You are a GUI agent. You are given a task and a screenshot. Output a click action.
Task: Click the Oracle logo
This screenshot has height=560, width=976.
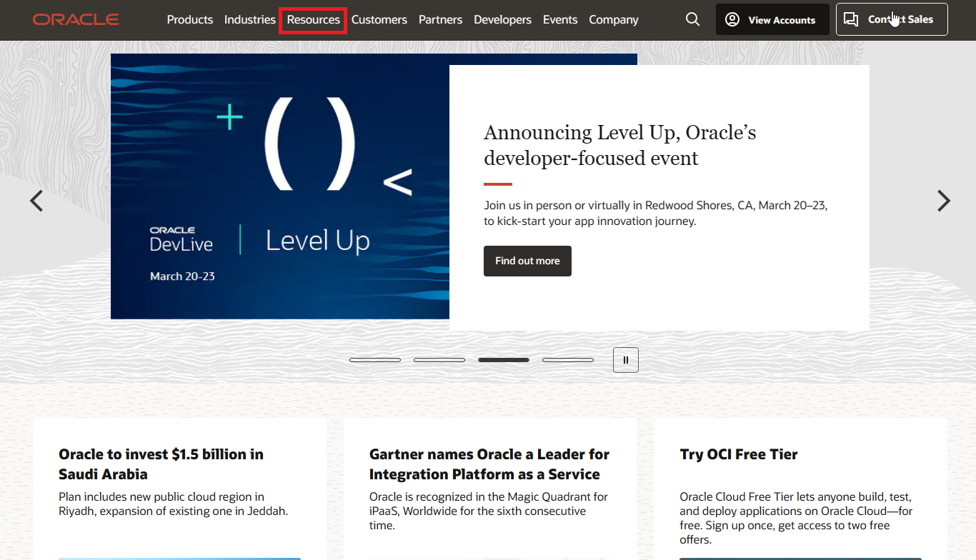click(76, 19)
